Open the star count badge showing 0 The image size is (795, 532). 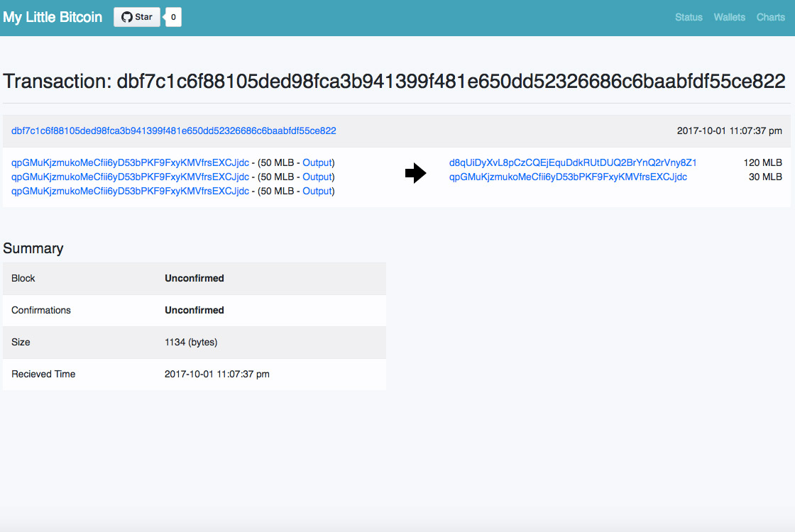coord(173,17)
